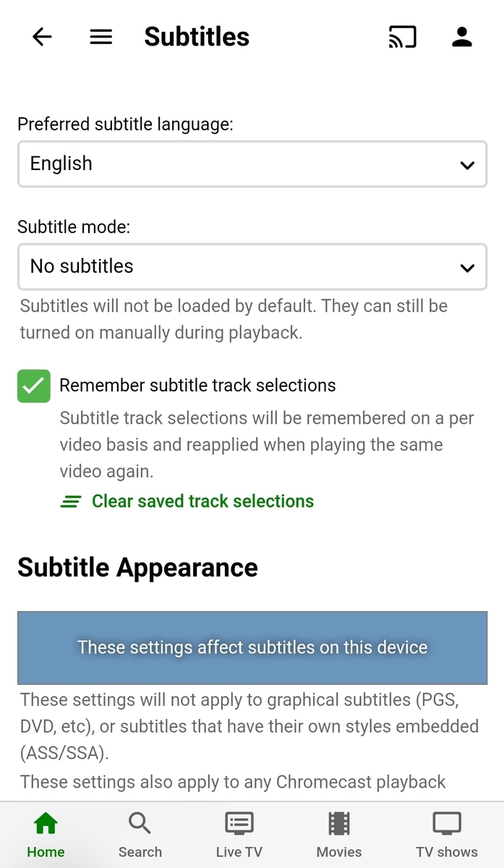Switch to the TV shows tab

(x=446, y=832)
